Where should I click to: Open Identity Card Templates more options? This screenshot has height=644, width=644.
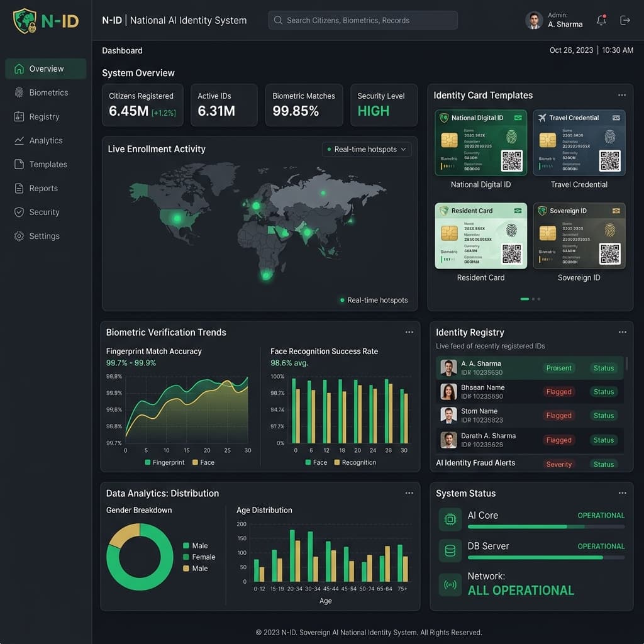[x=622, y=96]
